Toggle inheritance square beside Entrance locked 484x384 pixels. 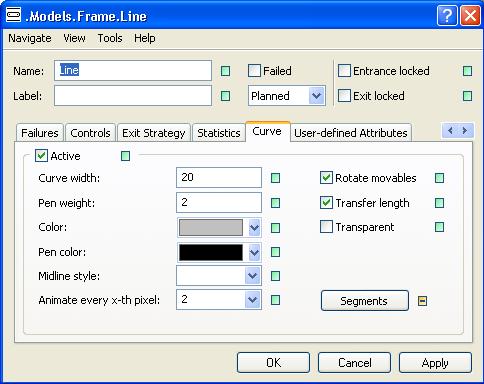[x=468, y=71]
